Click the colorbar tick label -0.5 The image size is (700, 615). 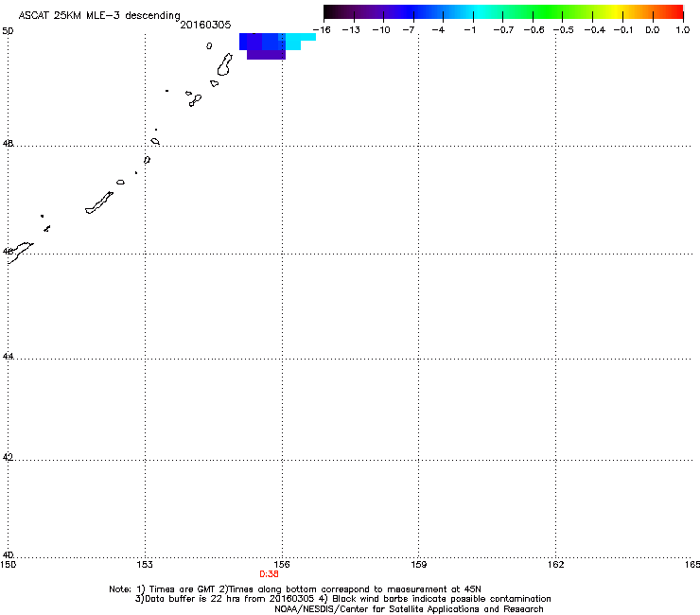564,30
